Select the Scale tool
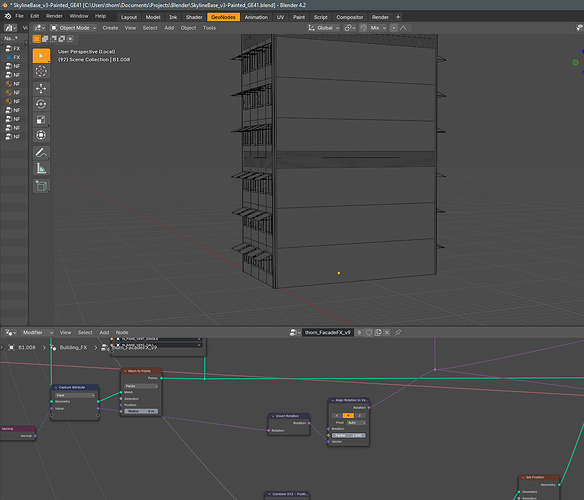Image resolution: width=584 pixels, height=500 pixels. (41, 120)
